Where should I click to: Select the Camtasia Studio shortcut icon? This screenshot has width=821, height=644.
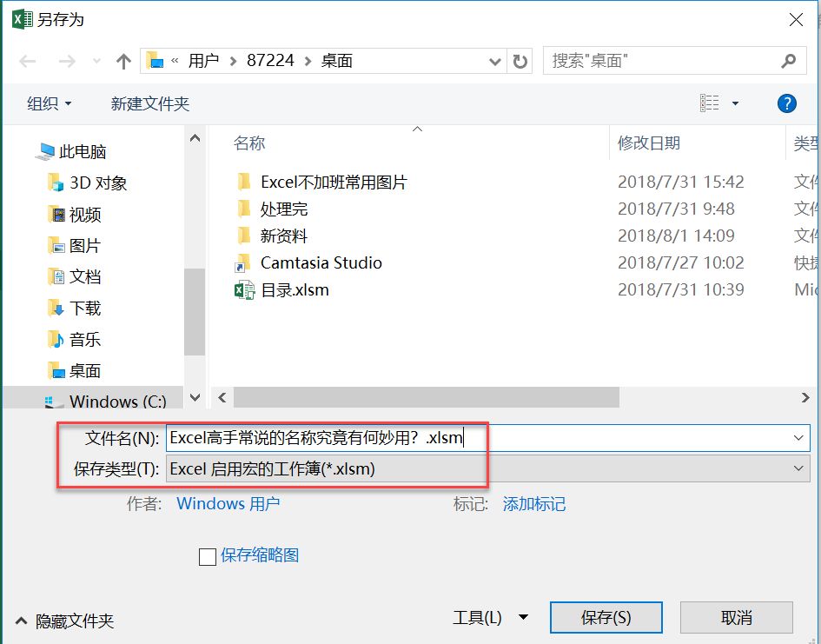[x=242, y=262]
